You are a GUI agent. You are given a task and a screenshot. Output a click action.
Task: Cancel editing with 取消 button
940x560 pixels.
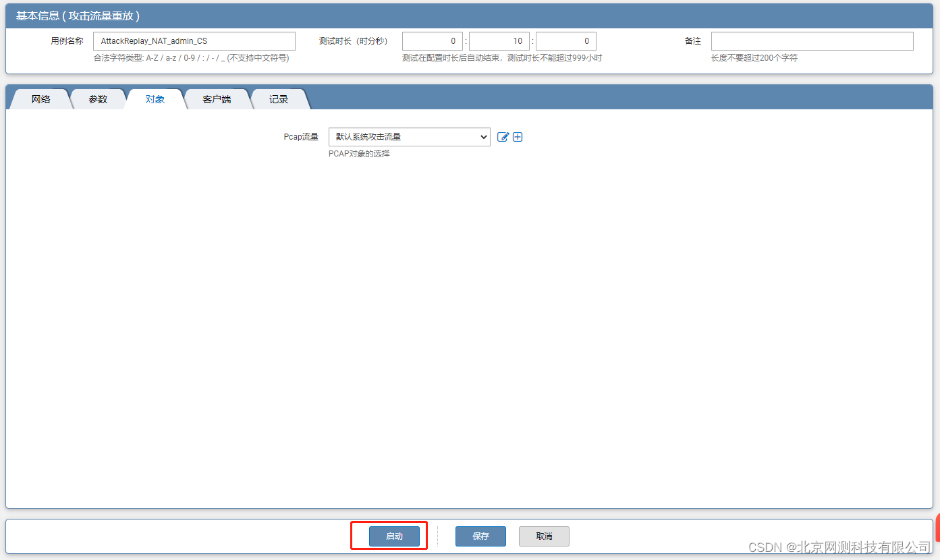[544, 536]
